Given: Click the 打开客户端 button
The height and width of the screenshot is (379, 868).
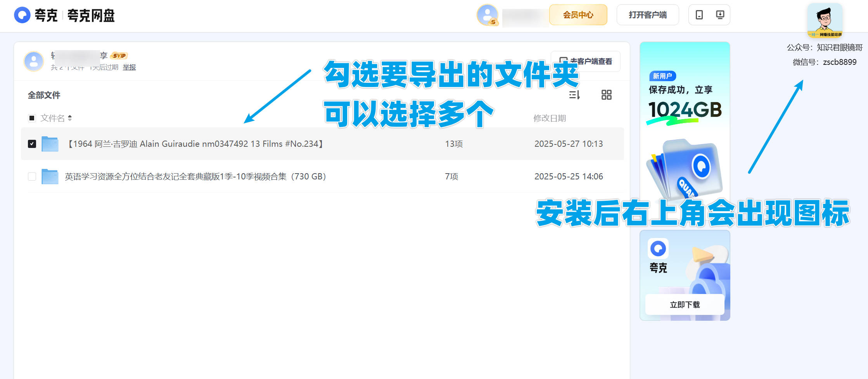Looking at the screenshot, I should point(648,15).
